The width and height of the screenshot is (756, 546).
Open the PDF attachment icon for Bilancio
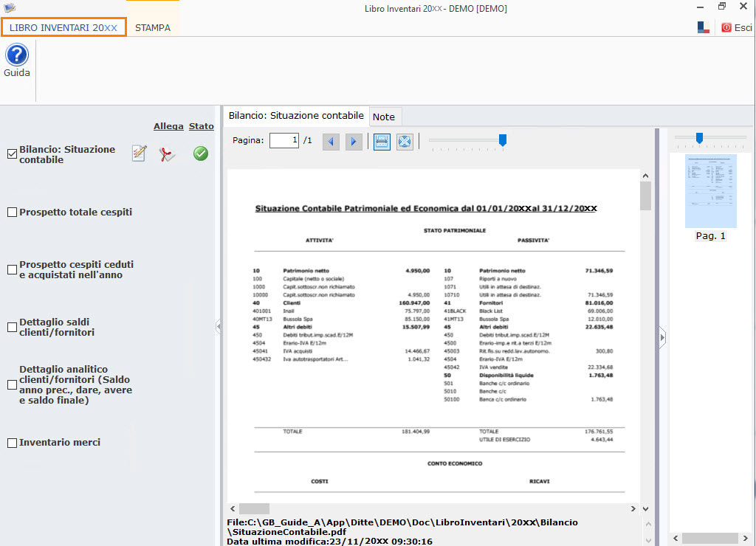pyautogui.click(x=167, y=154)
